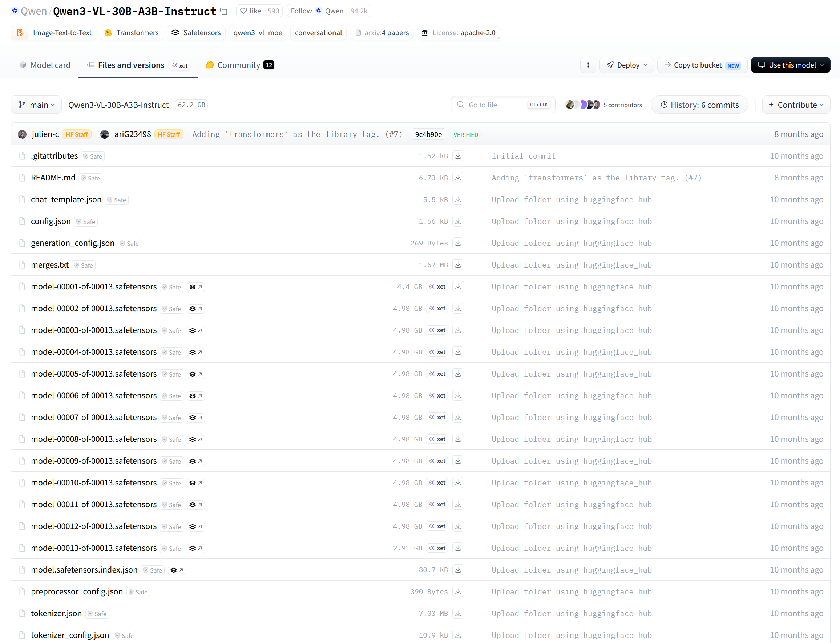Open the README.md file
Image resolution: width=840 pixels, height=643 pixels.
click(x=53, y=178)
